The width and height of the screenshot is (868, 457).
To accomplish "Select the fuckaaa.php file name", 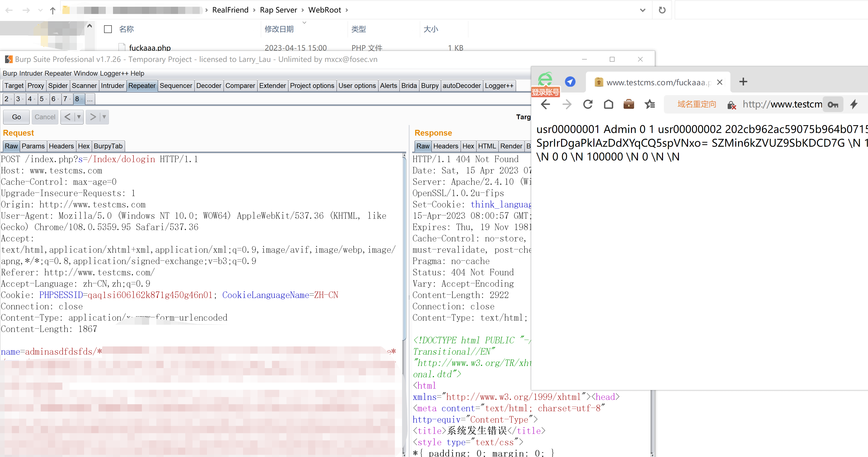I will pos(150,48).
